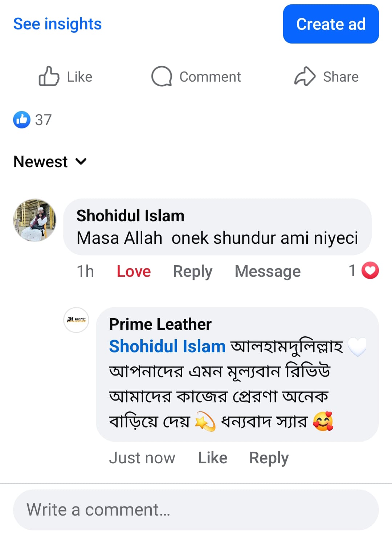The width and height of the screenshot is (392, 533).
Task: Toggle Love reaction on Shohidul's comment
Action: tap(134, 271)
